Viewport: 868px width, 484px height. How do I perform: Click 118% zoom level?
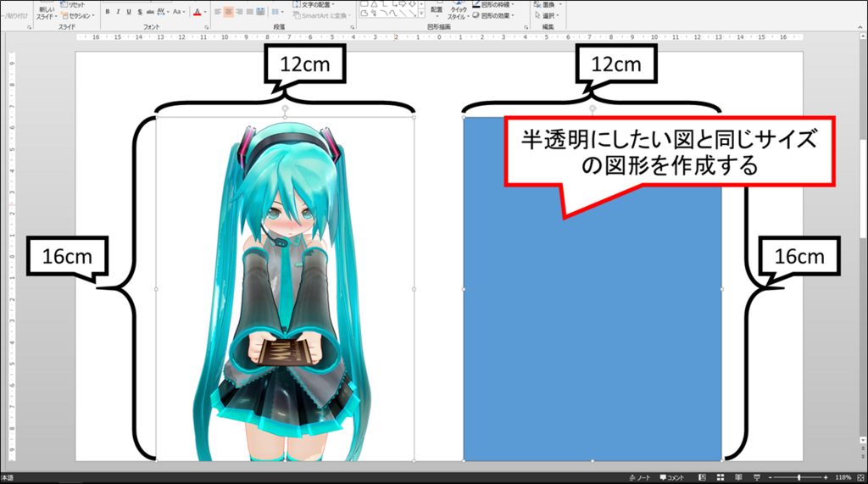(843, 477)
